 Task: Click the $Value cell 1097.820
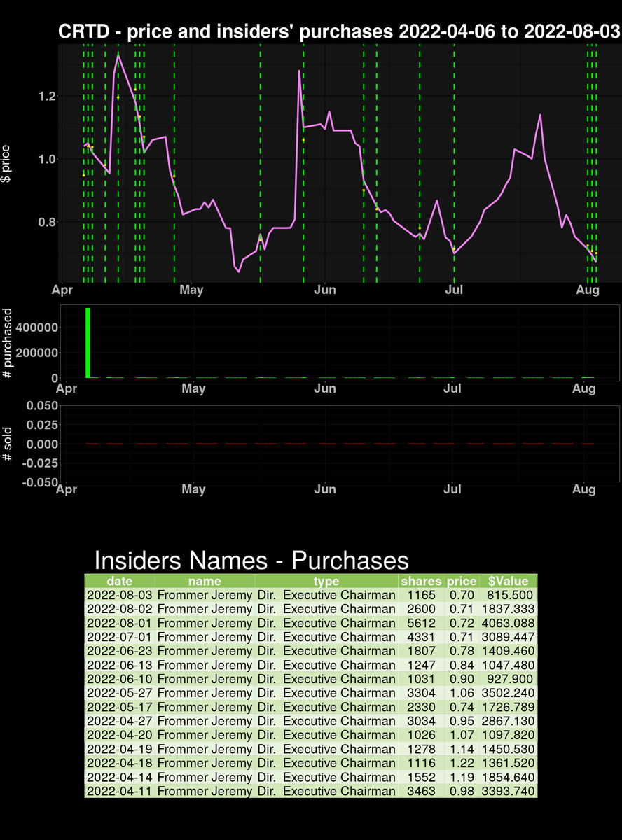[x=508, y=735]
